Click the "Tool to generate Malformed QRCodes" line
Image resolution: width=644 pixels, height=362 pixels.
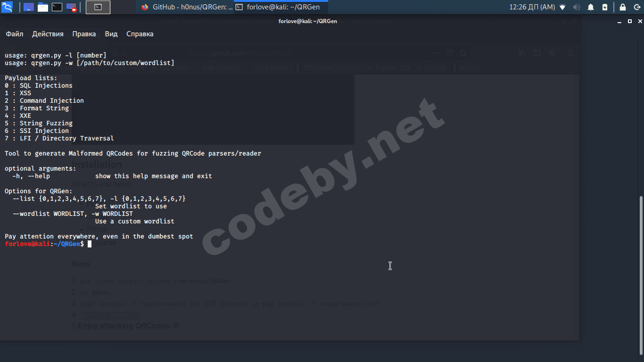[x=133, y=154]
